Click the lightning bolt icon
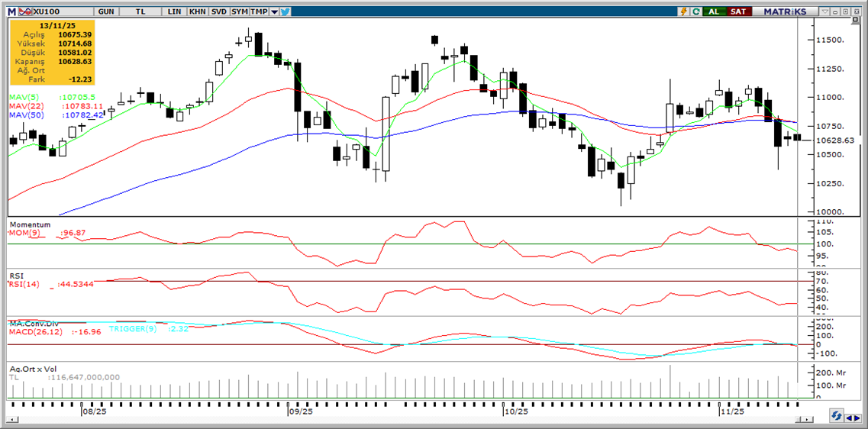 pyautogui.click(x=684, y=11)
